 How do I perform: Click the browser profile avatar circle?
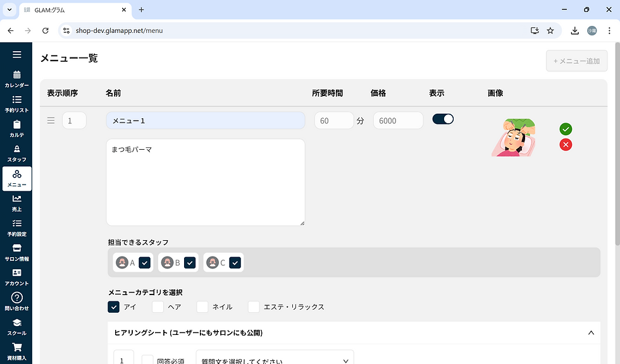click(592, 30)
